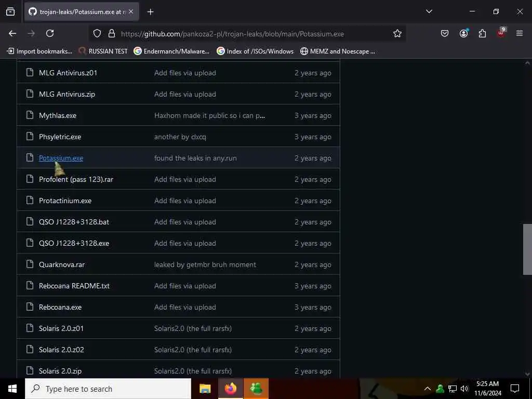
Task: Click scrollbar down arrow
Action: (527, 374)
